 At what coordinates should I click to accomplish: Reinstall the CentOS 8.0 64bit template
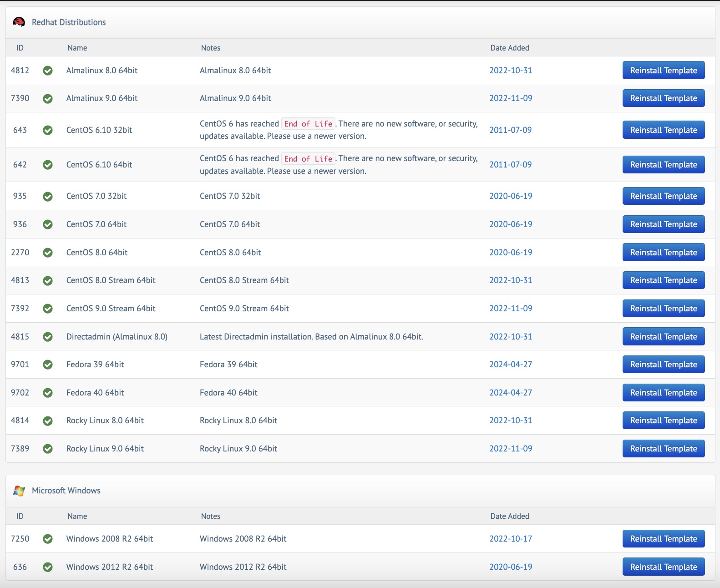coord(664,252)
